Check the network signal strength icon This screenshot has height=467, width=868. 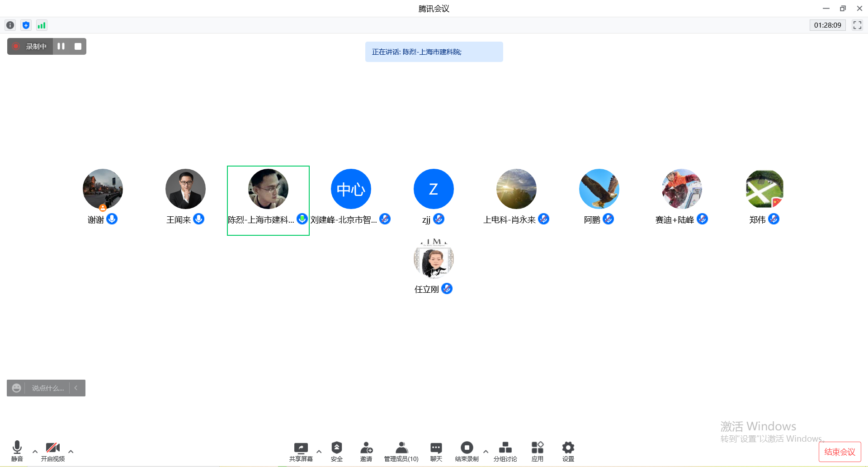(42, 25)
